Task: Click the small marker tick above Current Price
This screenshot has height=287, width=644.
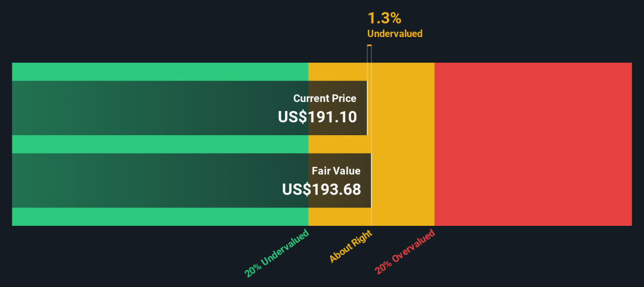Action: coord(369,46)
